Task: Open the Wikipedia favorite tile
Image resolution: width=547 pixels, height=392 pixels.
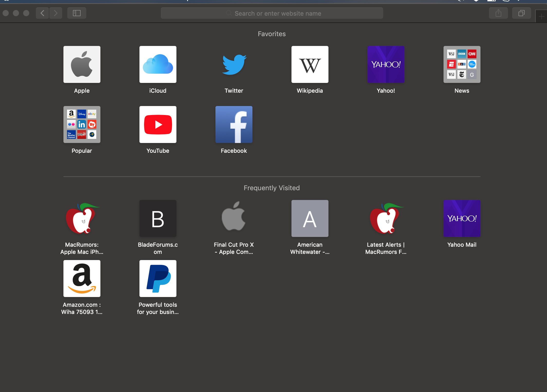Action: [310, 64]
